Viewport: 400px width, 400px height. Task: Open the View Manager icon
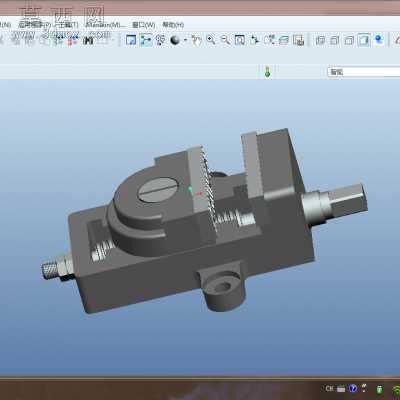coord(298,40)
